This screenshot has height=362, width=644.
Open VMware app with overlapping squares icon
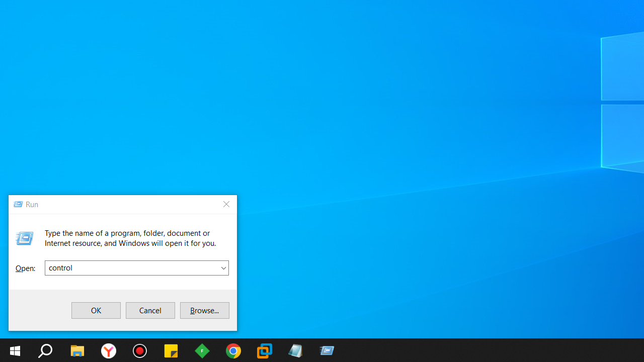pyautogui.click(x=265, y=350)
